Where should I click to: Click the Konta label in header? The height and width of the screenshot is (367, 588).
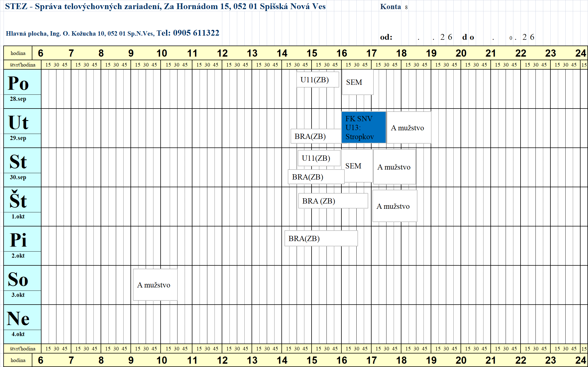[x=390, y=7]
